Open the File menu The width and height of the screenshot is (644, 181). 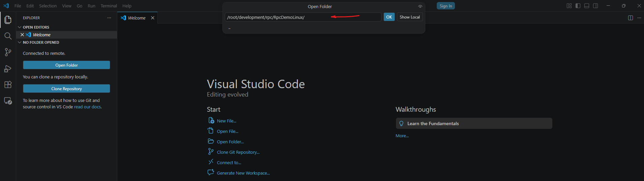click(x=18, y=6)
